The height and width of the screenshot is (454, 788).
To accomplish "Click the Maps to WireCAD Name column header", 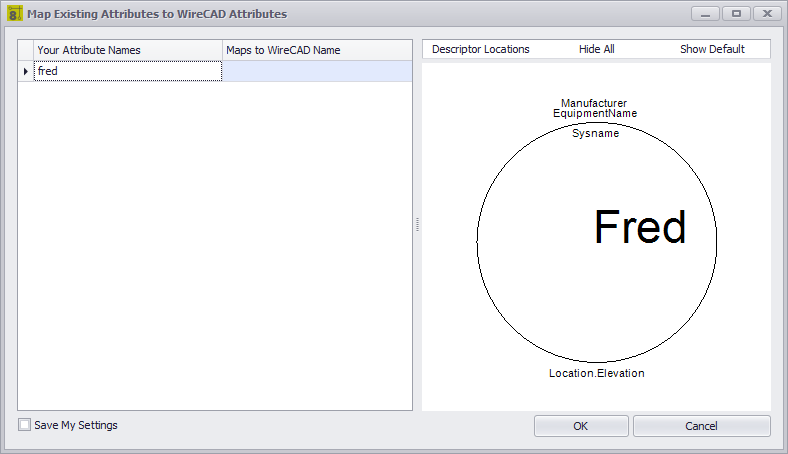I will click(317, 50).
